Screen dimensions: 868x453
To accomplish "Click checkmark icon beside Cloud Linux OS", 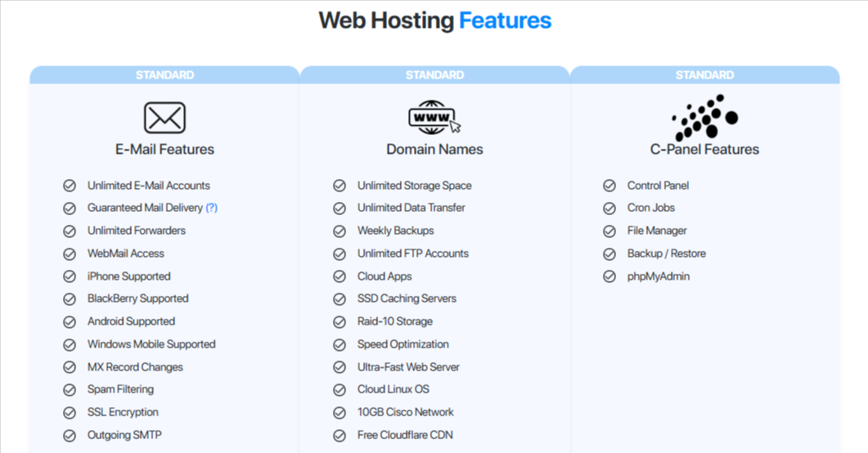I will coord(340,390).
